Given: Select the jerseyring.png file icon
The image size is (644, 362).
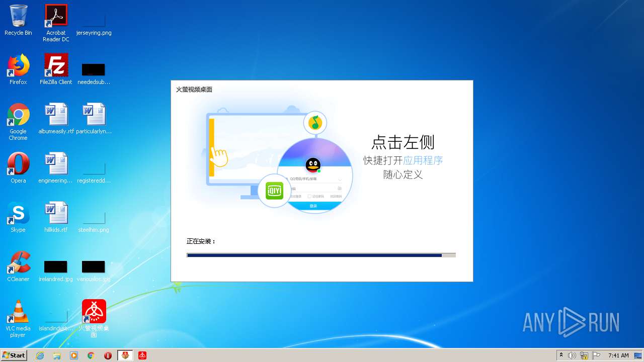Looking at the screenshot, I should 94,20.
